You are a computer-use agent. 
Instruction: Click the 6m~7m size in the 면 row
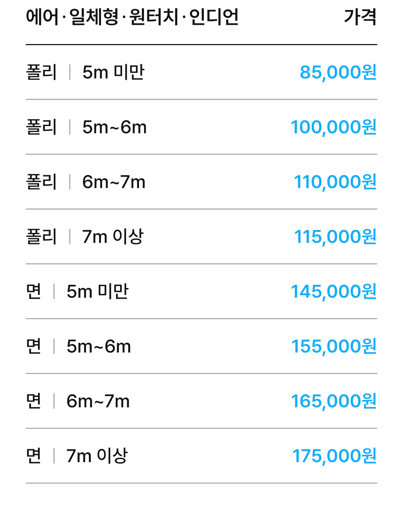click(98, 401)
